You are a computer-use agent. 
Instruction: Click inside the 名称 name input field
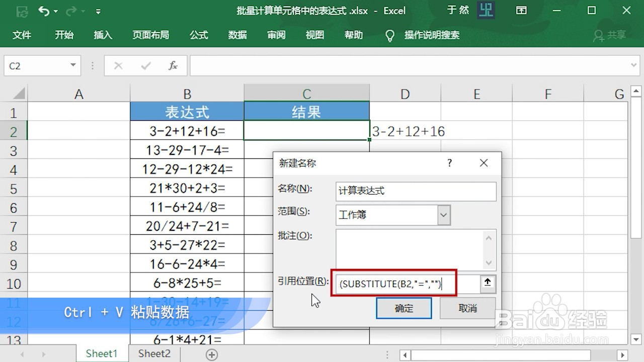pyautogui.click(x=416, y=191)
